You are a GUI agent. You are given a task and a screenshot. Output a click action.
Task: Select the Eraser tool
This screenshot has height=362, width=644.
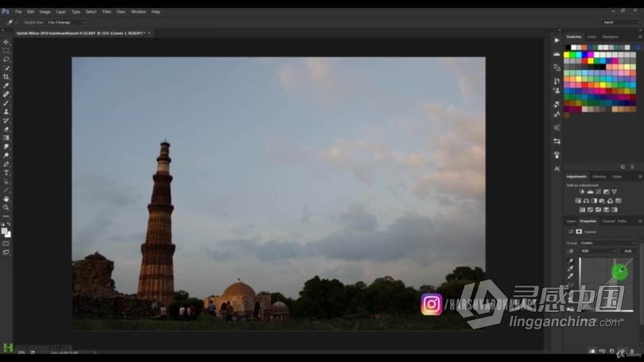click(x=6, y=129)
